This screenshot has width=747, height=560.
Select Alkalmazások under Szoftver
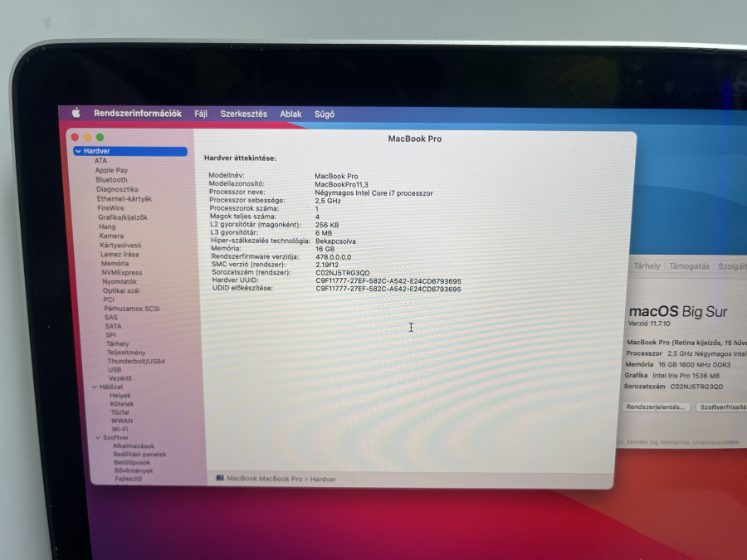(x=134, y=446)
